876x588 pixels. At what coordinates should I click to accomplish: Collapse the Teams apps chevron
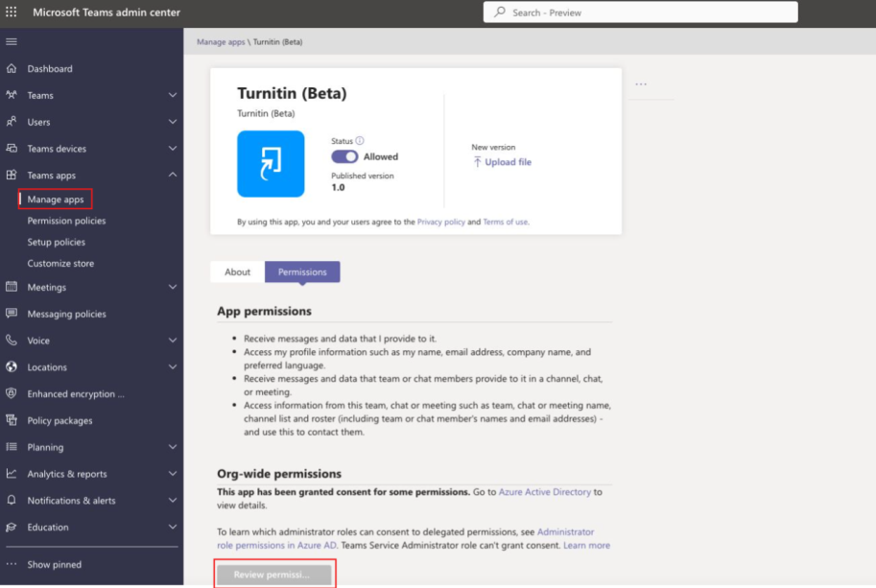click(173, 175)
